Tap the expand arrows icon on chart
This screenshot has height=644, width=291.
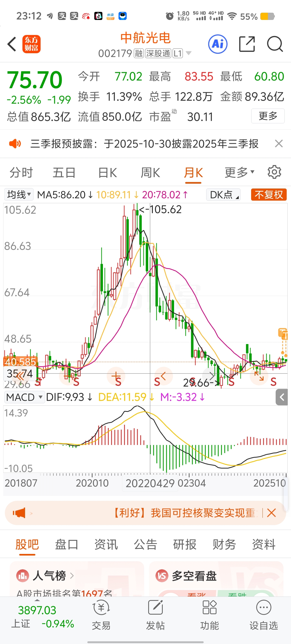point(259,376)
